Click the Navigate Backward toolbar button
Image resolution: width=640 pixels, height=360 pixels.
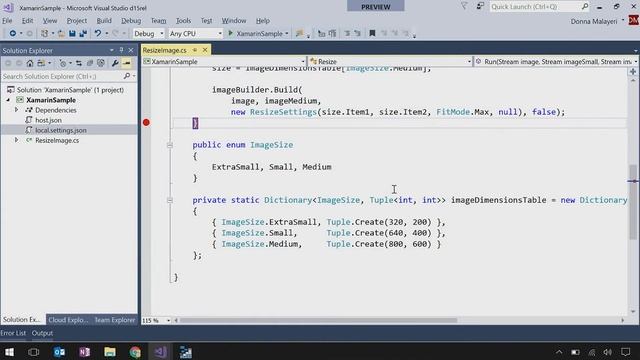pyautogui.click(x=13, y=33)
